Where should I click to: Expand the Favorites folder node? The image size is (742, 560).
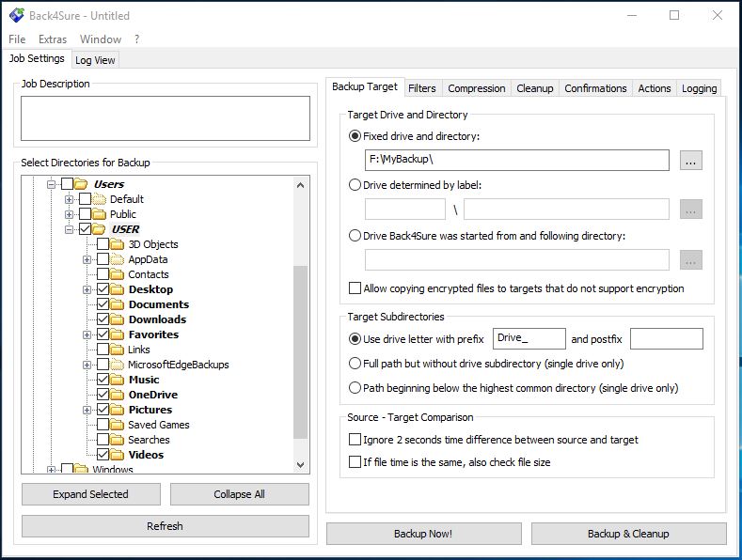coord(87,334)
